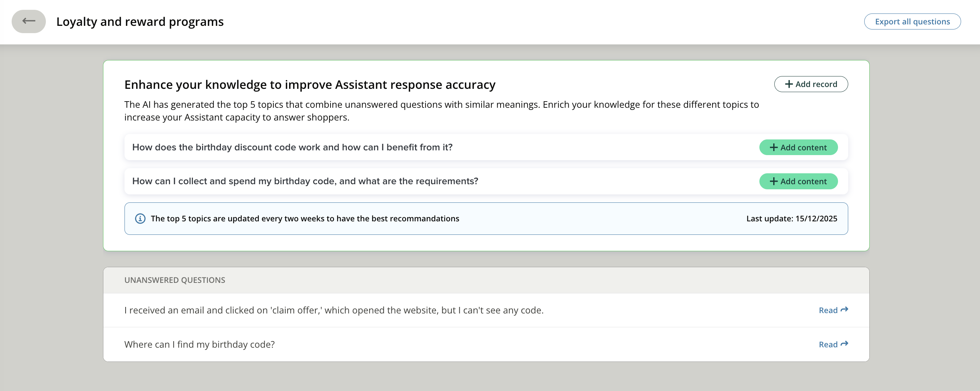Click the 'Last update: 15/12/2025' text
Screen dimensions: 980x391
[791, 219]
